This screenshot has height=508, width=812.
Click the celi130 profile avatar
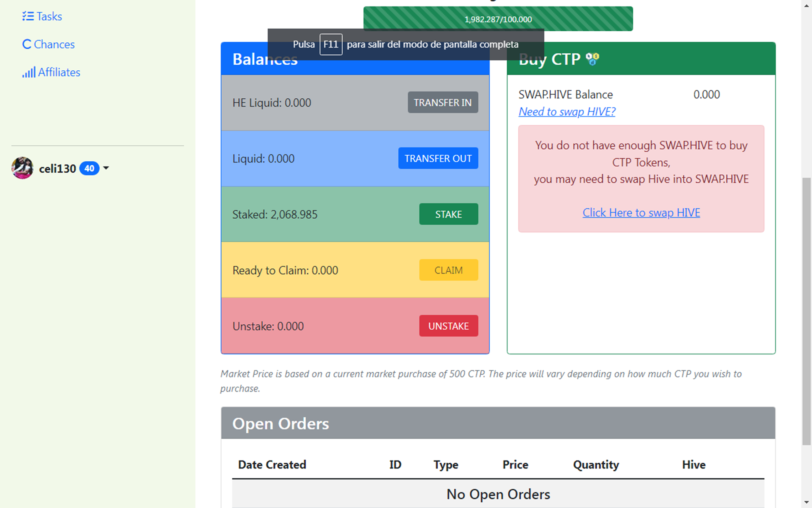[x=22, y=168]
